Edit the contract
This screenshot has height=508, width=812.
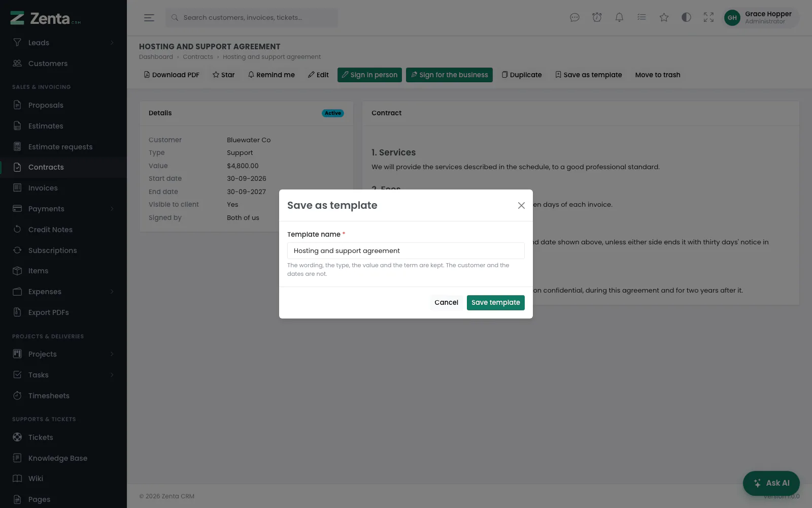[318, 75]
